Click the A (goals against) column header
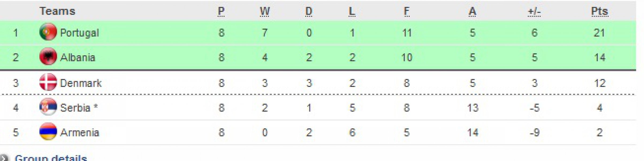Viewport: 644px width, 161px height. pos(472,12)
